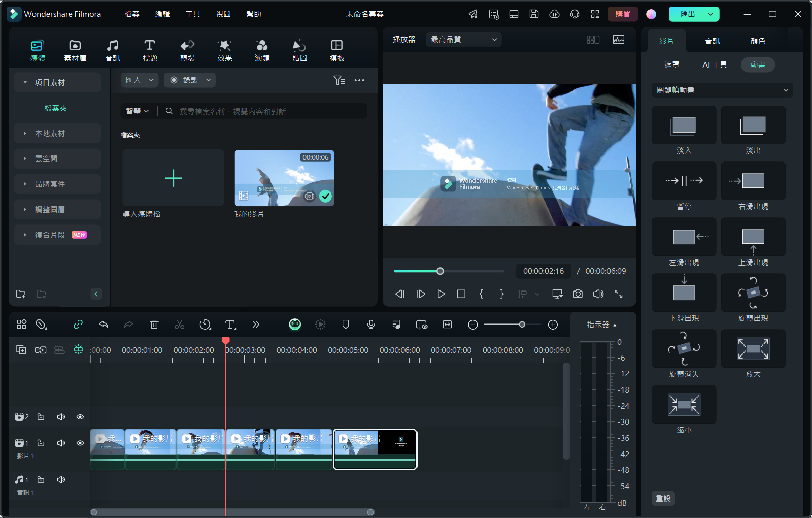
Task: Mute video track 2 audio
Action: pyautogui.click(x=61, y=417)
